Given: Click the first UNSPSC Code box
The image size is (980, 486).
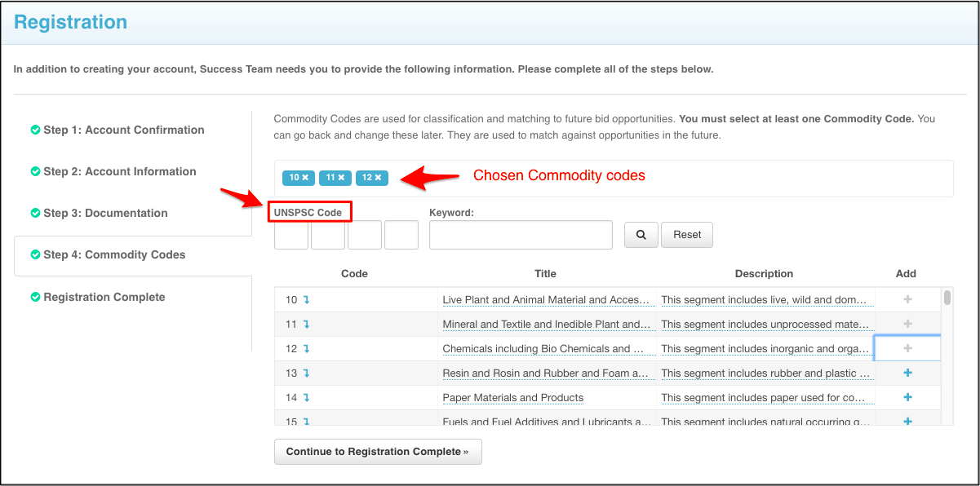Looking at the screenshot, I should 291,235.
